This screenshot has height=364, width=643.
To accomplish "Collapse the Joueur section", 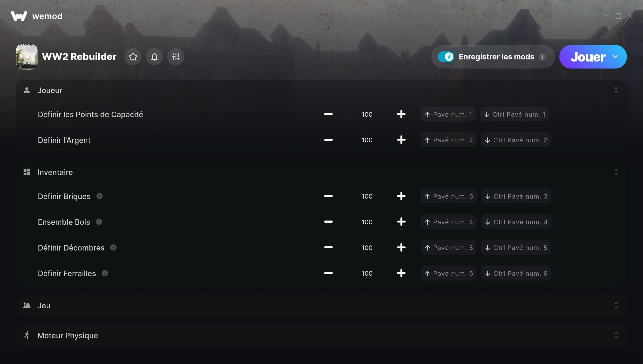I will tap(616, 90).
